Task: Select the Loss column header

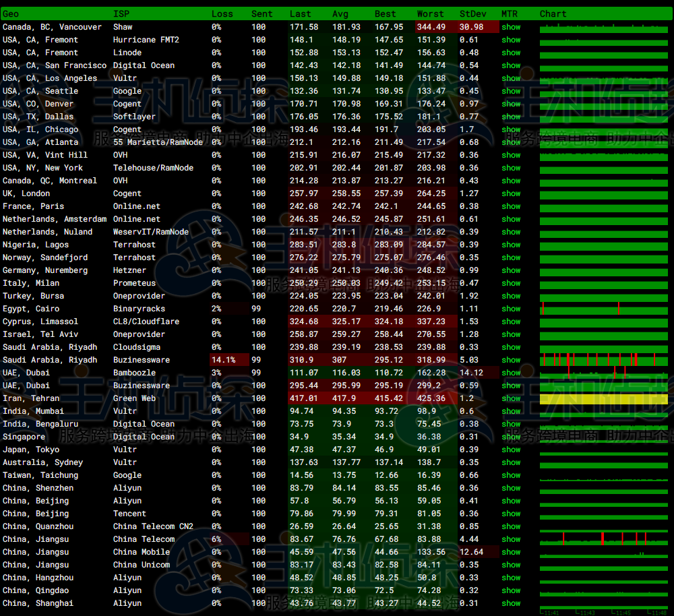Action: point(222,13)
